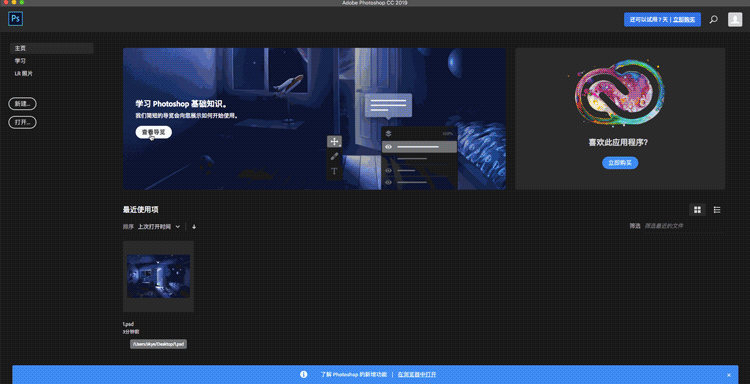The width and height of the screenshot is (750, 384).
Task: Open the 1.psd recent file thumbnail
Action: (158, 276)
